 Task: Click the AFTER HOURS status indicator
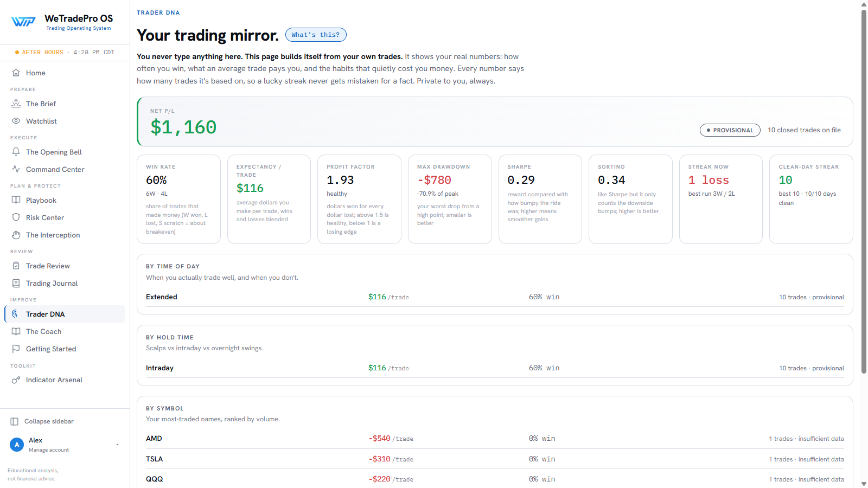tap(39, 52)
